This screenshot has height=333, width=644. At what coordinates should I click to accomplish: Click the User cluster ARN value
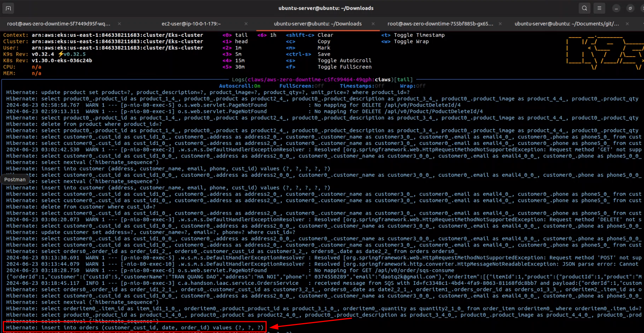coord(118,48)
